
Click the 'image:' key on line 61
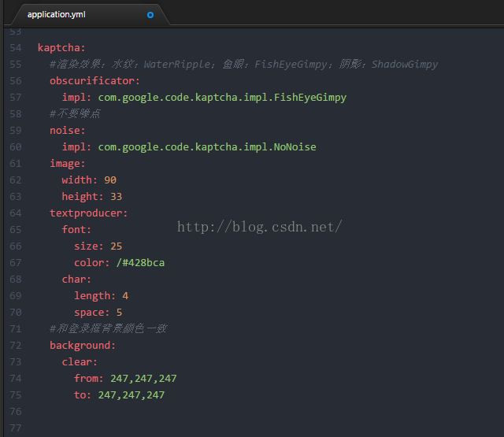click(x=68, y=164)
